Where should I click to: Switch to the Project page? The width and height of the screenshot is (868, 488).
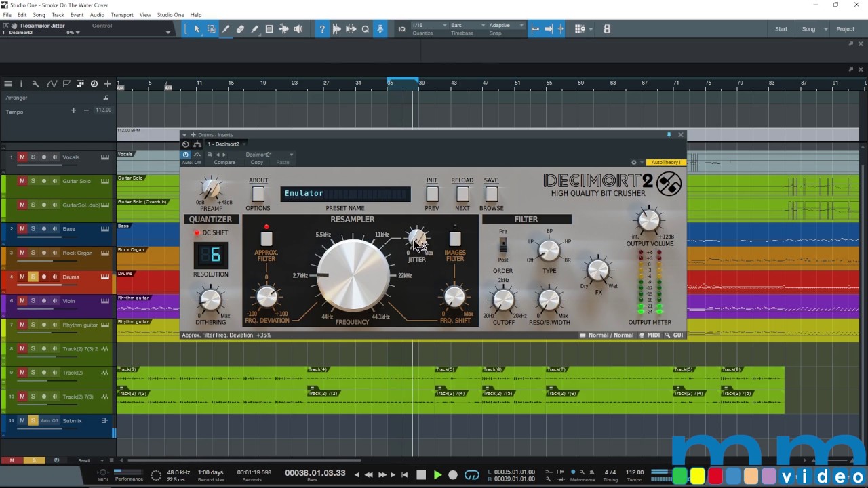[x=846, y=29]
